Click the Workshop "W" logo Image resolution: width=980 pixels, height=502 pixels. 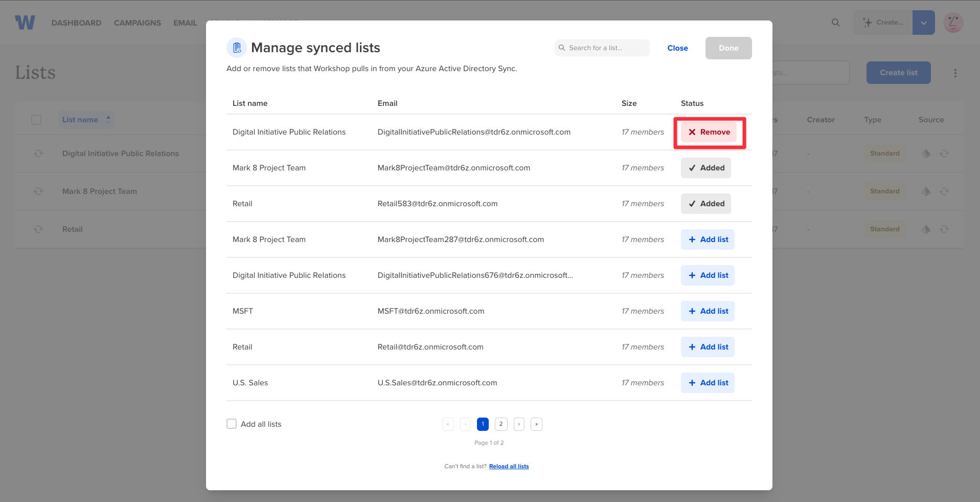(x=24, y=22)
